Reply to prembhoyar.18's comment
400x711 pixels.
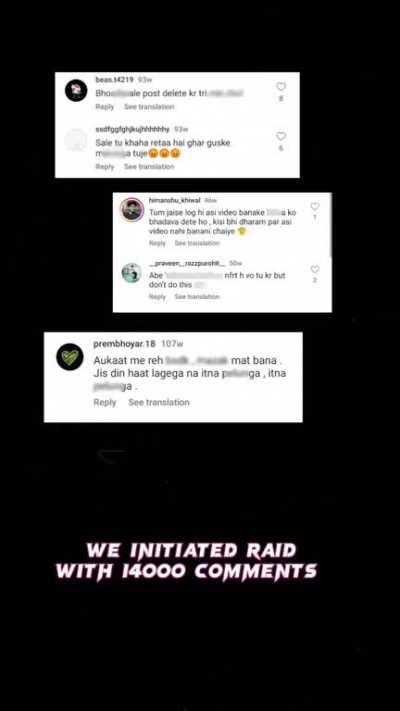[105, 402]
